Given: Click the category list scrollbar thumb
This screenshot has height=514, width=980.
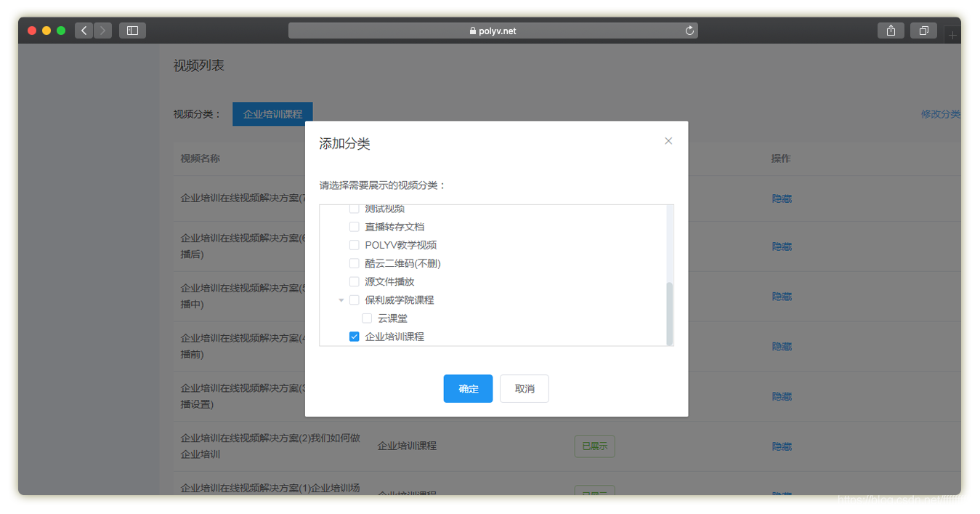Looking at the screenshot, I should [669, 313].
